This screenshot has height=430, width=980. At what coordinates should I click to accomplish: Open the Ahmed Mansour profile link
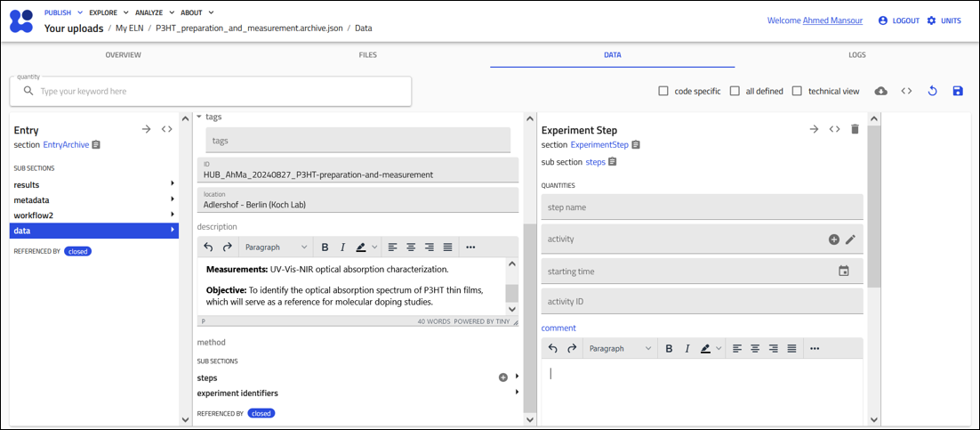[x=832, y=20]
